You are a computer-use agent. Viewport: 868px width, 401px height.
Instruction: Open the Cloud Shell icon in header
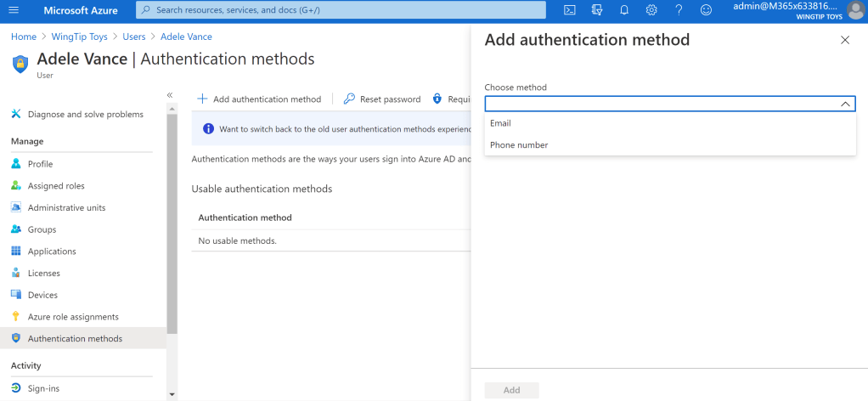[570, 10]
